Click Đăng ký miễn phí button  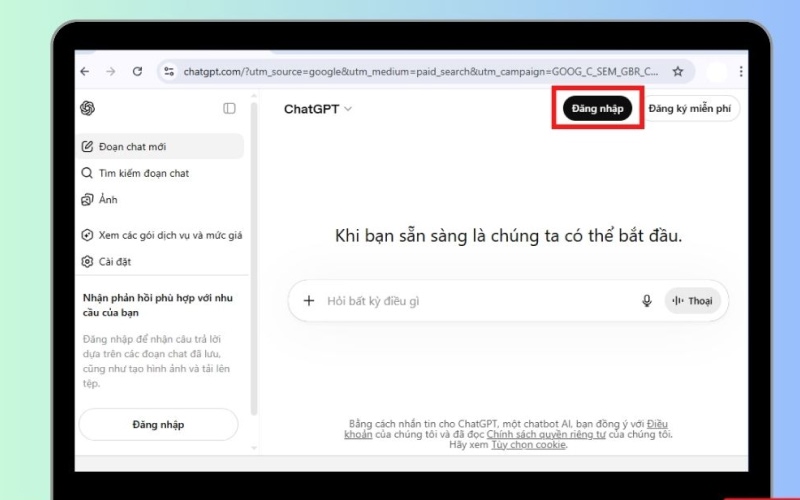[689, 108]
